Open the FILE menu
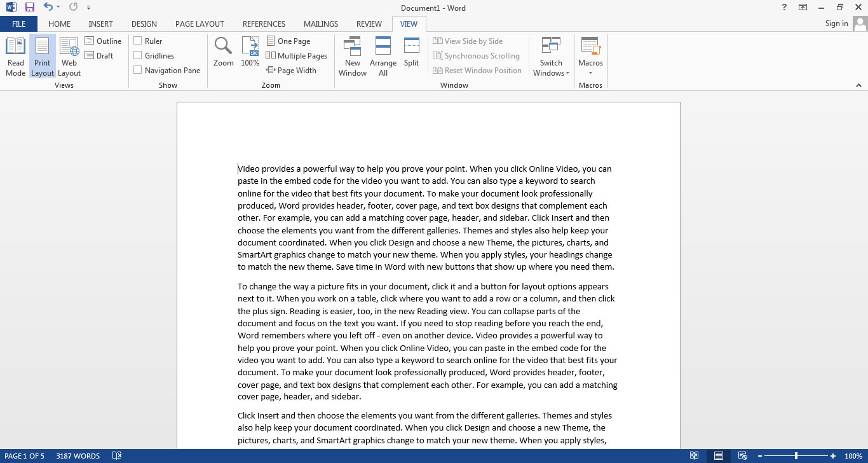The image size is (868, 463). (x=18, y=24)
